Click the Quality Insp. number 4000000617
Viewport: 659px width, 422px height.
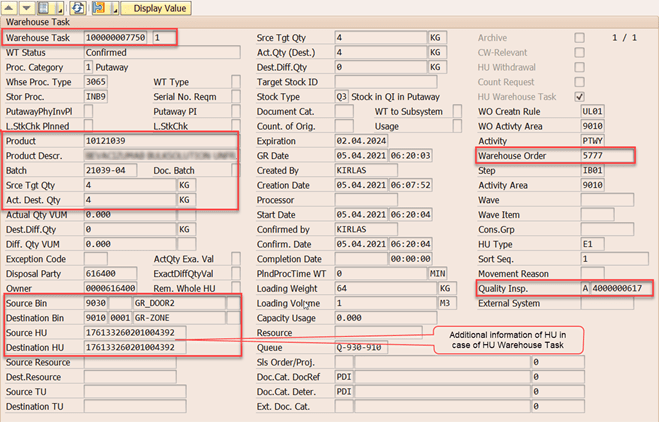pos(619,288)
